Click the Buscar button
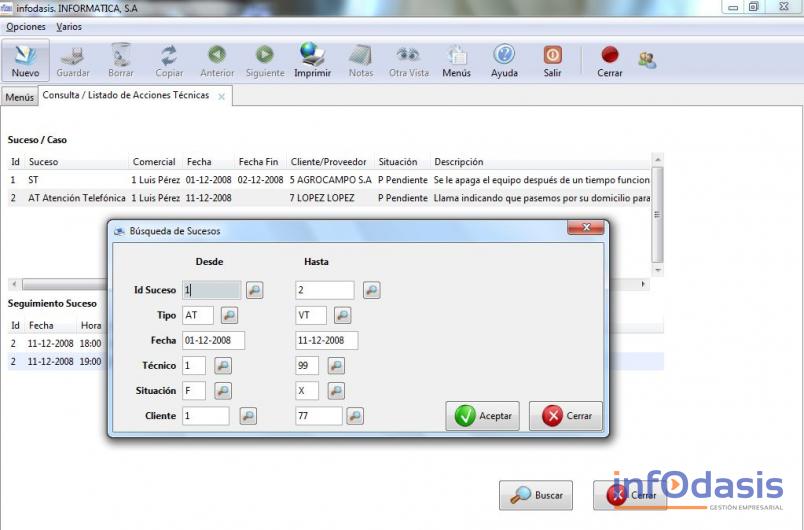 tap(536, 495)
